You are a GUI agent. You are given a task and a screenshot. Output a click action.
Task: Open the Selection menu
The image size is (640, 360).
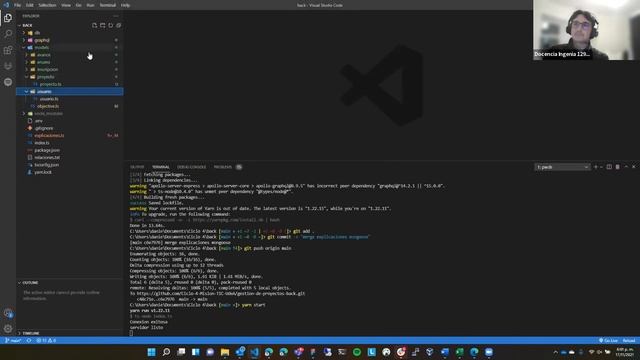(x=47, y=5)
